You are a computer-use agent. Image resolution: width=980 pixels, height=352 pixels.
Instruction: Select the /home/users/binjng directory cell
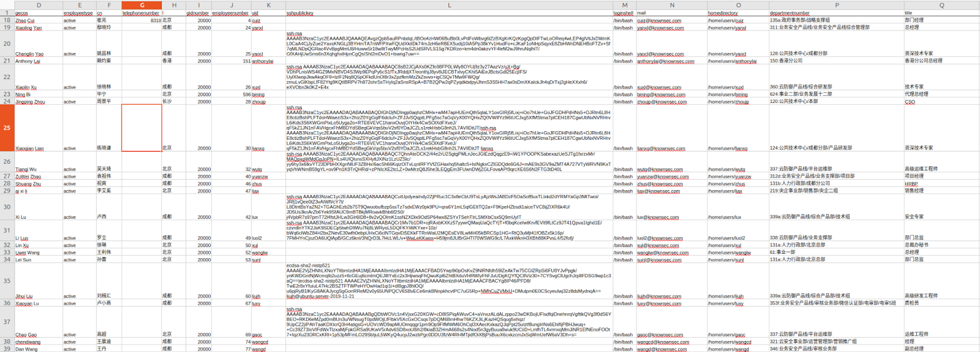pyautogui.click(x=728, y=94)
